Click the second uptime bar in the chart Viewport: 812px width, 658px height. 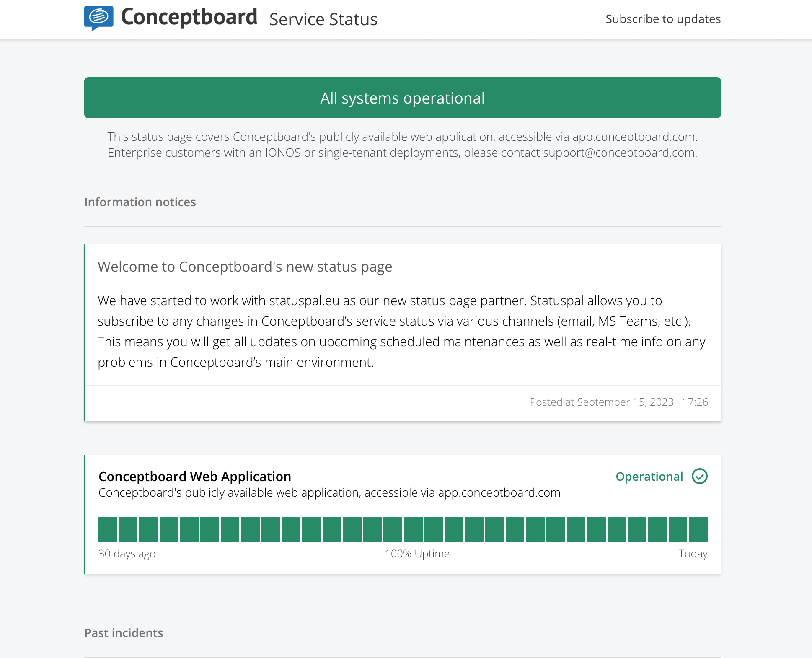pos(128,529)
